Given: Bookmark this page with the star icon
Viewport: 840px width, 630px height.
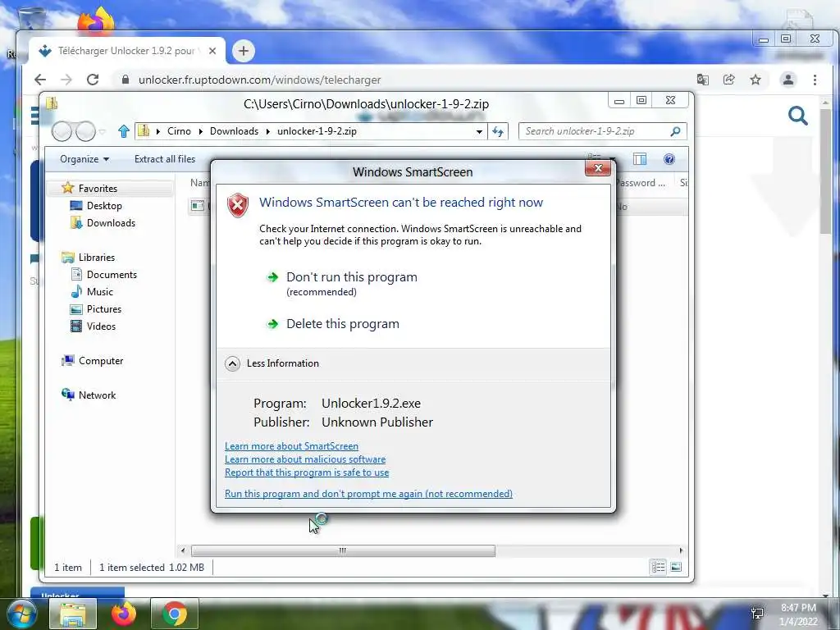Looking at the screenshot, I should [x=756, y=80].
